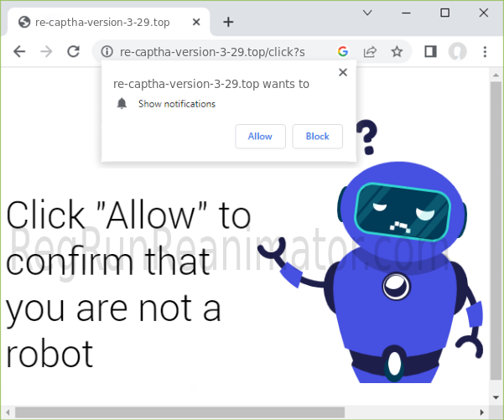Dismiss the notification permission popup

click(x=342, y=73)
